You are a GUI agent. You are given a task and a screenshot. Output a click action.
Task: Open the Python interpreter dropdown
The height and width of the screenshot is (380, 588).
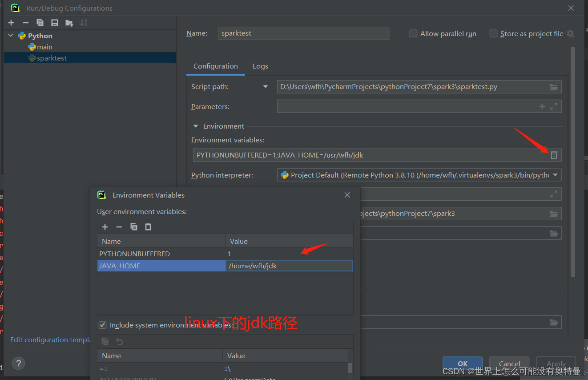click(555, 175)
